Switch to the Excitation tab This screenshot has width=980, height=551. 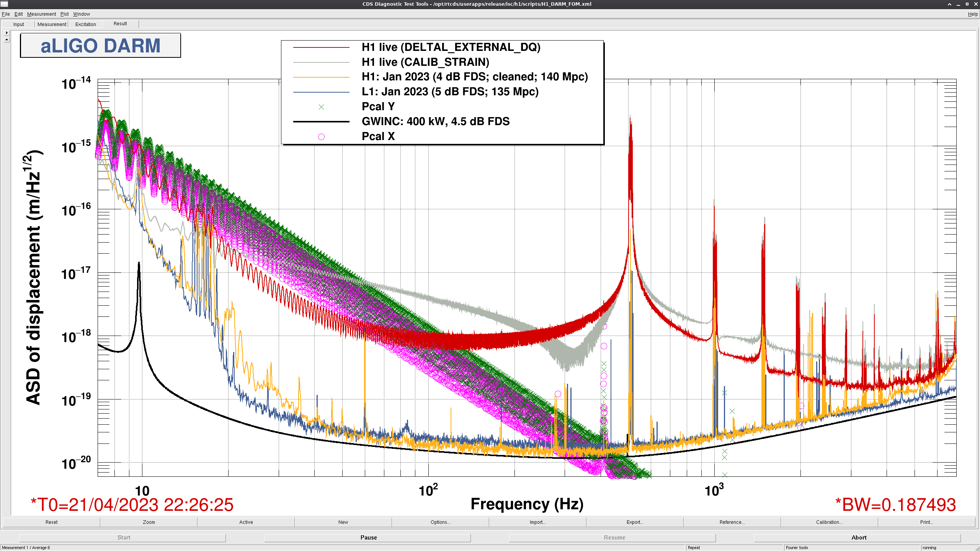tap(86, 24)
